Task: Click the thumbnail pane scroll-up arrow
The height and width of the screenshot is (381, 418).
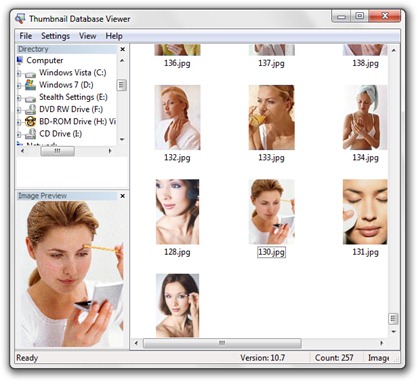Action: [394, 50]
